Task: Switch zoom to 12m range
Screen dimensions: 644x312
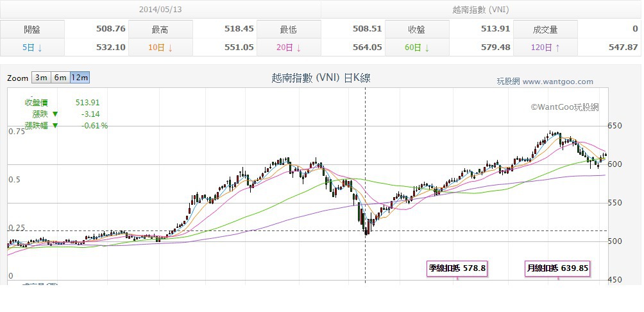Action: 80,78
